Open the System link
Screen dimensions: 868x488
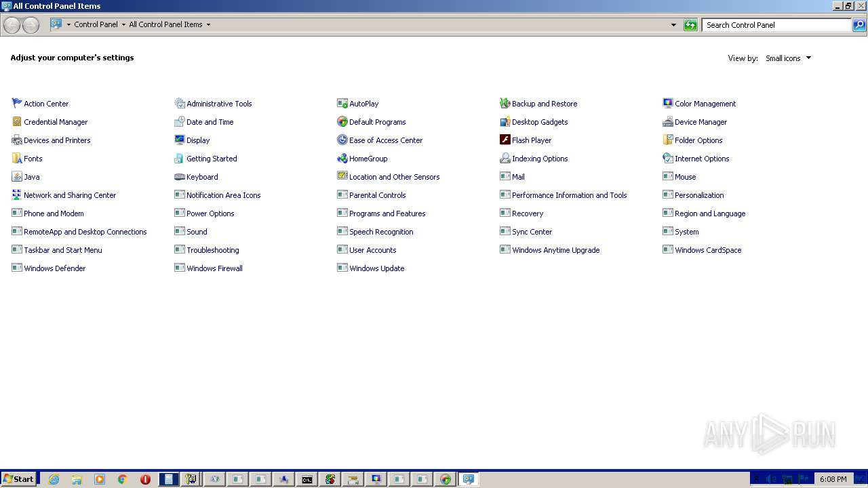686,232
